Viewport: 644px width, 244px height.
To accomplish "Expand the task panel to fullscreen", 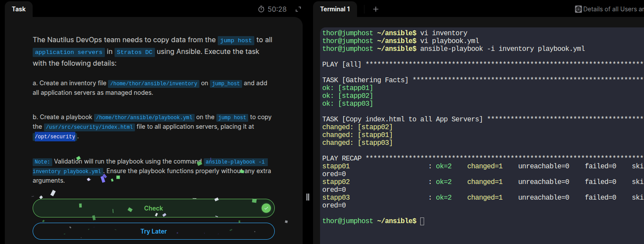I will click(298, 9).
